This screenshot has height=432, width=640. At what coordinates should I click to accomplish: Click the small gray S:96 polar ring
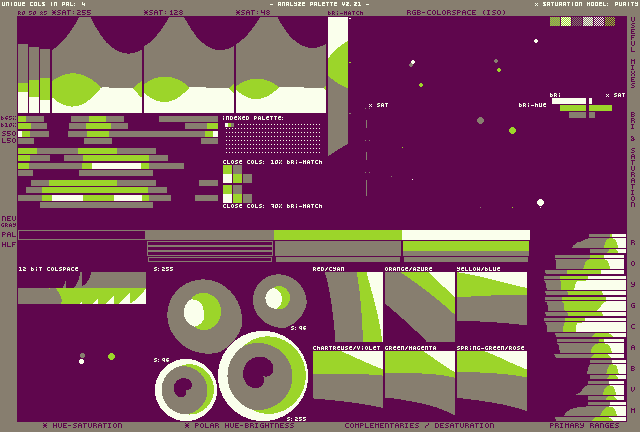tap(280, 301)
